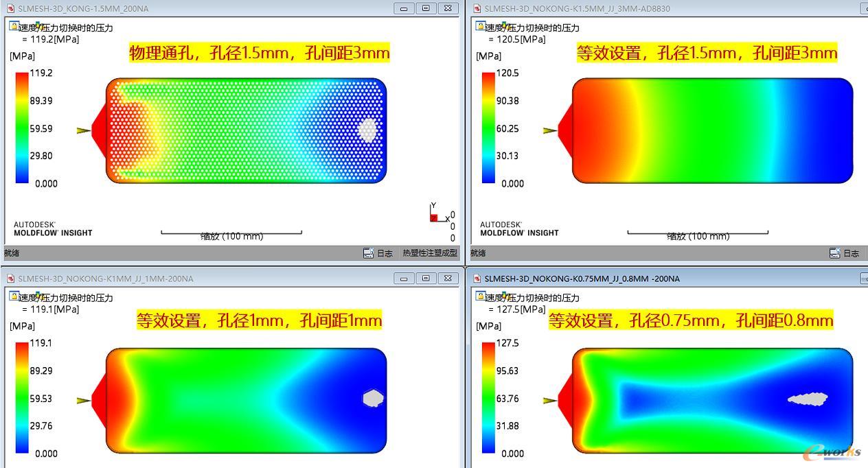Click the SLMESH-3D_NOKONG-K1.5MM_JJ_3MM-AD8830 window title icon

[477, 8]
